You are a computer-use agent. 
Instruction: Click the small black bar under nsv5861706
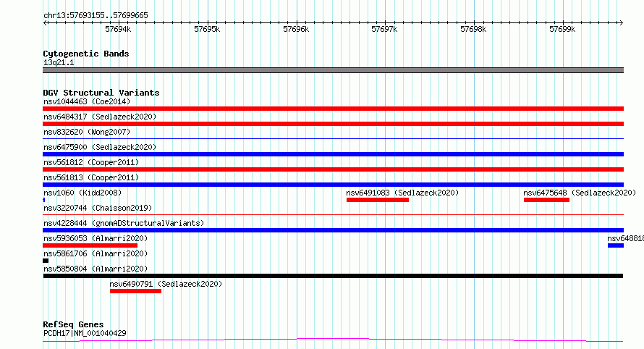[46, 261]
